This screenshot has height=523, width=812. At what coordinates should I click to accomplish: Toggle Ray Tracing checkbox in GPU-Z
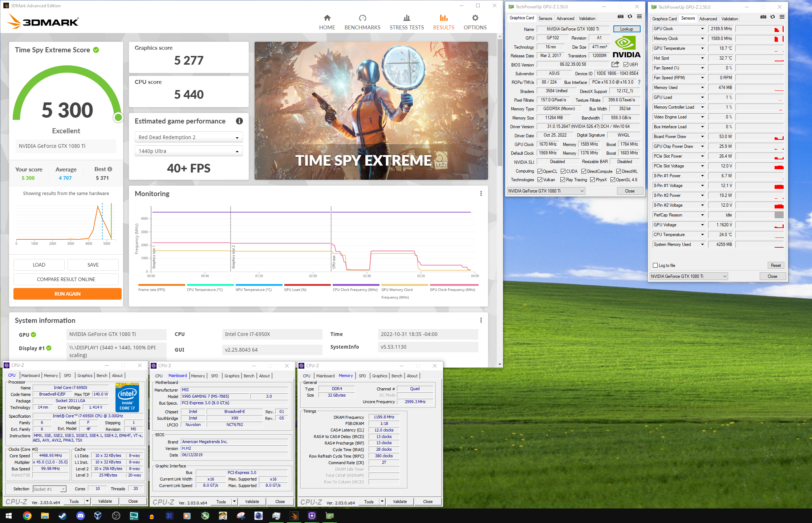click(563, 180)
